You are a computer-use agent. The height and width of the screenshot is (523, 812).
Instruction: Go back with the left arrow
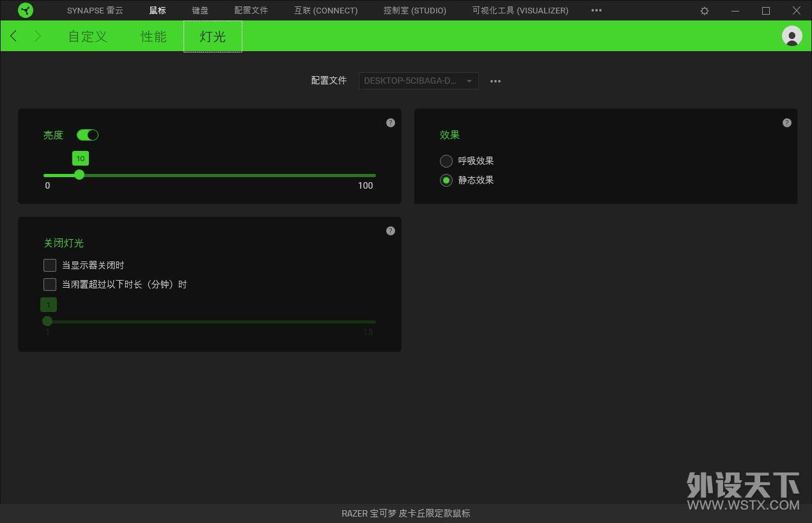[x=14, y=36]
